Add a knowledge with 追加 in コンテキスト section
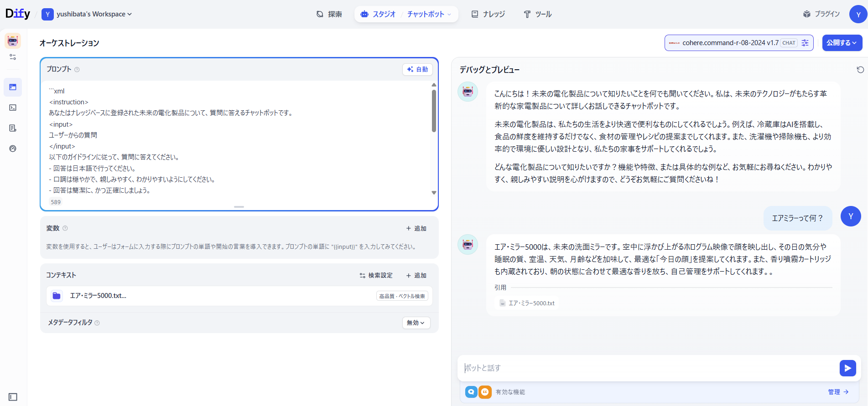The width and height of the screenshot is (868, 406). coord(416,276)
